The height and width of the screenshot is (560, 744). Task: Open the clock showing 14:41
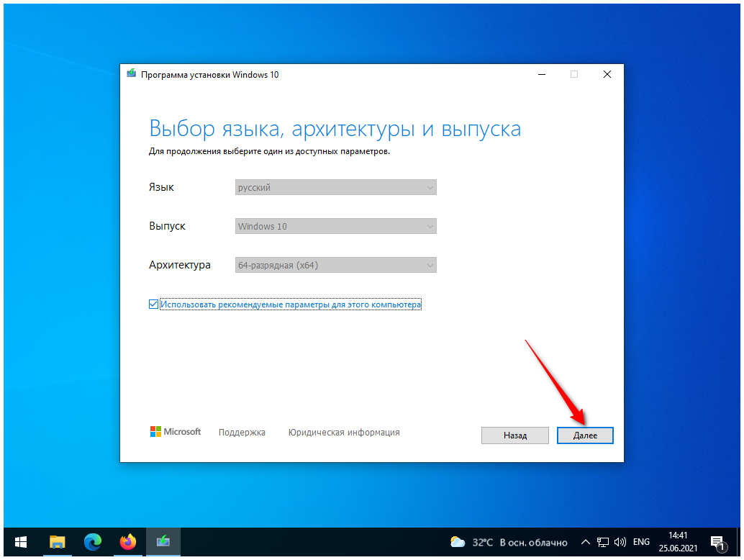[678, 542]
